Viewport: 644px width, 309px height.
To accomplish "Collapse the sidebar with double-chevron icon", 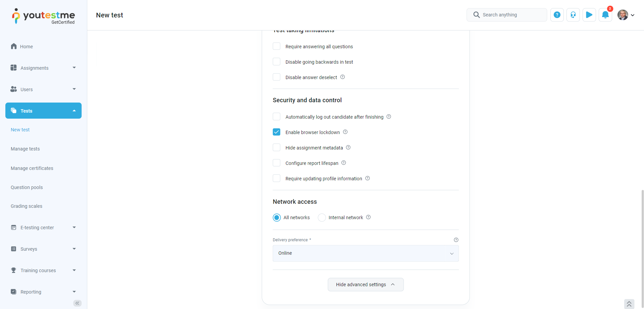I will pyautogui.click(x=77, y=303).
